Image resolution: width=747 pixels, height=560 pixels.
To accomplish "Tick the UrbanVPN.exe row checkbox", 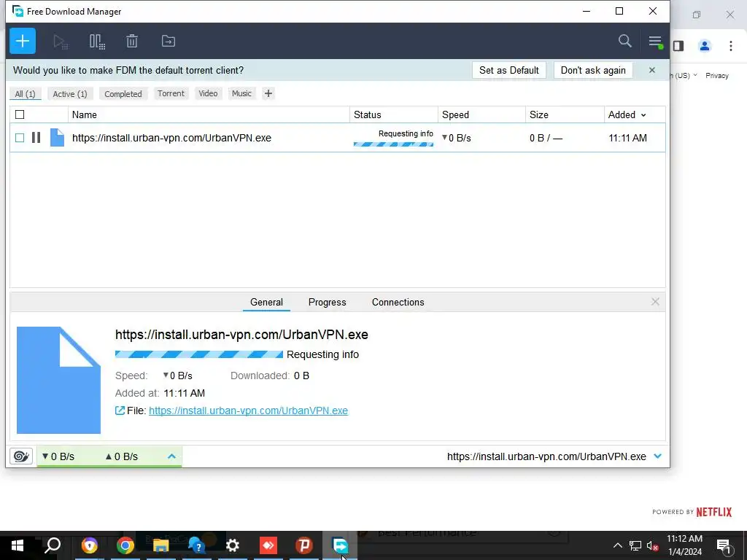I will [x=20, y=138].
